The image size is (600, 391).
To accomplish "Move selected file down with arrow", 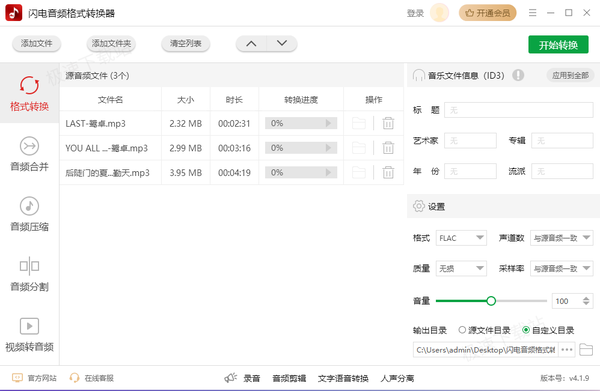I will click(x=282, y=44).
